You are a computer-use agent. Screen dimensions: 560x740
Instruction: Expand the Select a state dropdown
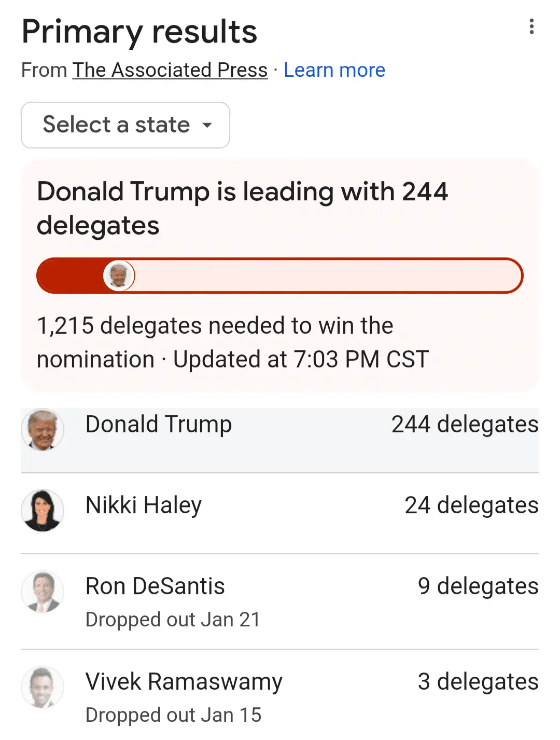tap(125, 125)
